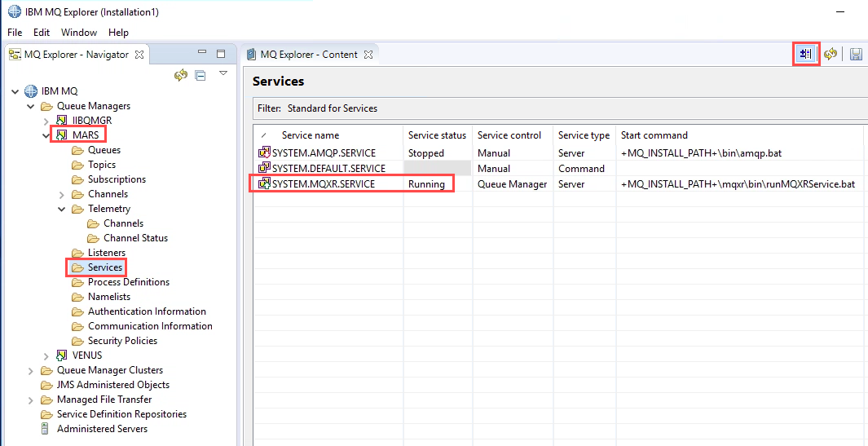This screenshot has height=446, width=868.
Task: Select Authentication Information tree item
Action: click(x=147, y=311)
